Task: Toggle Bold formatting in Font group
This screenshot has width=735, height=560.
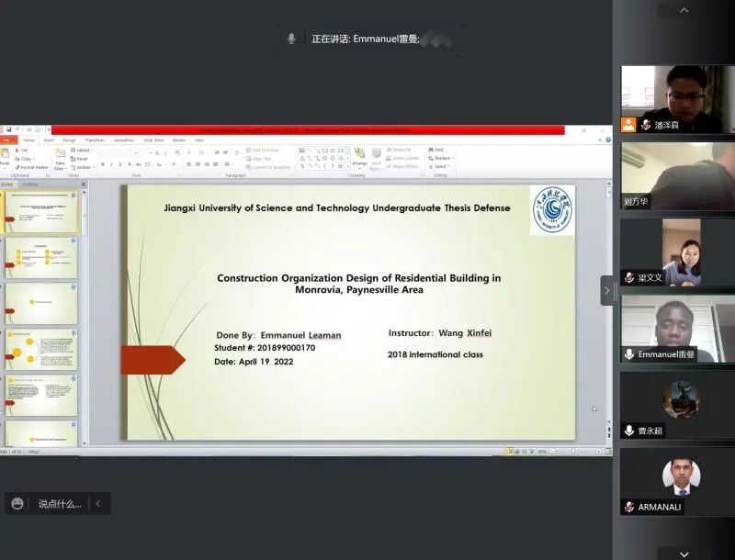Action: point(103,164)
